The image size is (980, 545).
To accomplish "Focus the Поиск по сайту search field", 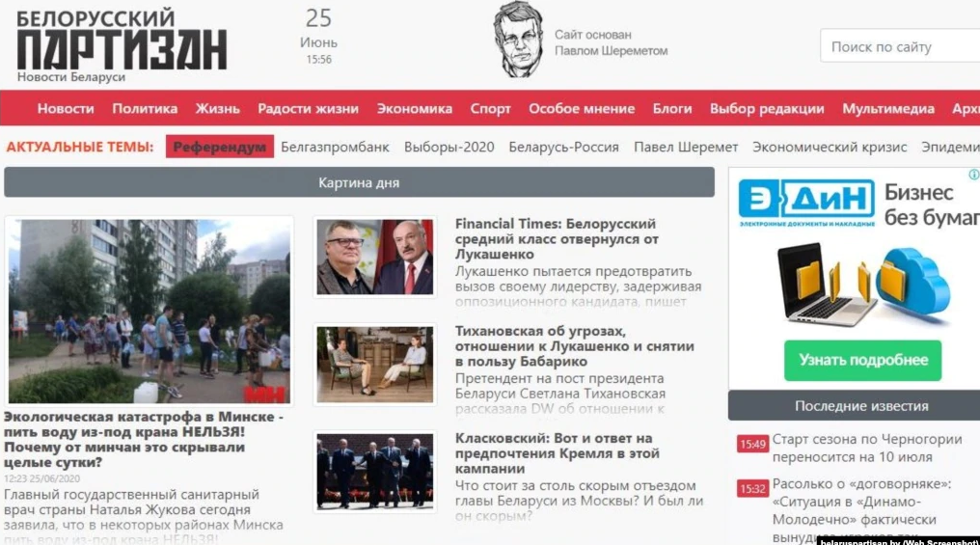I will point(900,46).
